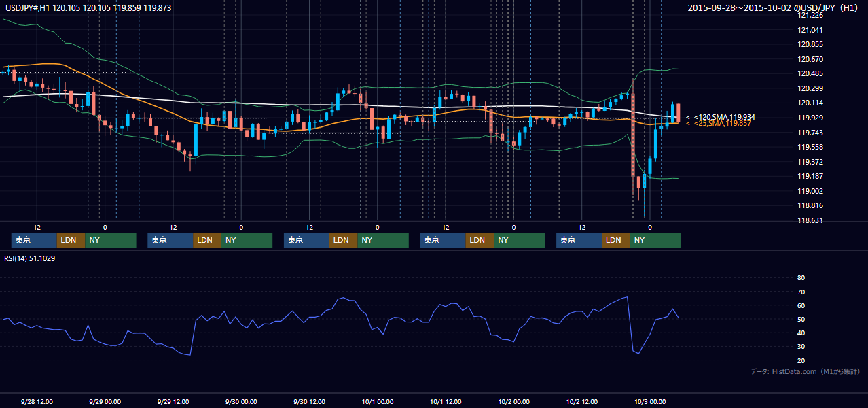Image resolution: width=868 pixels, height=408 pixels.
Task: Click the 東京 session block above 9/28 12:00
Action: [x=34, y=240]
